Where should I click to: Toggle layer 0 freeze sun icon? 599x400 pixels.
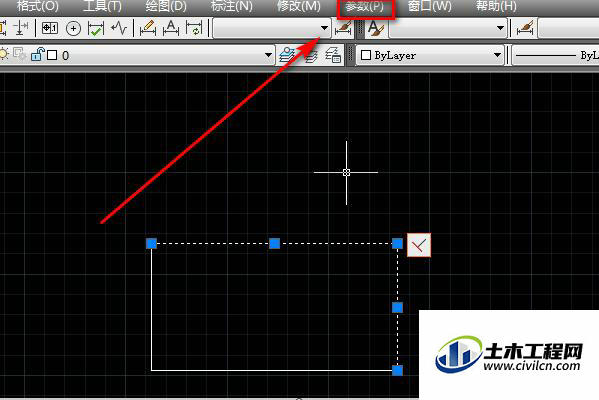[4, 55]
